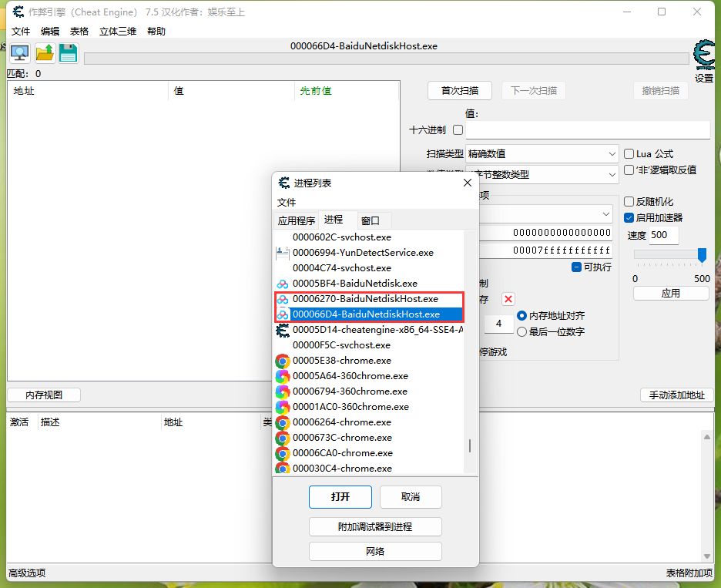This screenshot has width=721, height=588.
Task: Switch to the 应用程序 tab
Action: click(x=296, y=221)
